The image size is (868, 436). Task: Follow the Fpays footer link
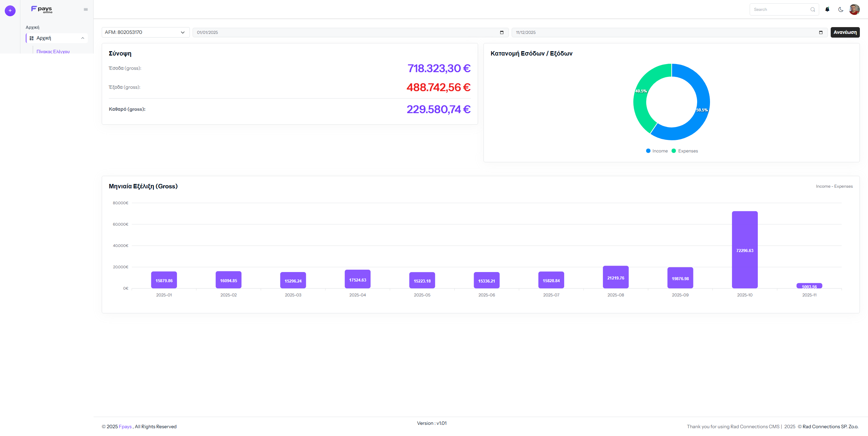125,427
